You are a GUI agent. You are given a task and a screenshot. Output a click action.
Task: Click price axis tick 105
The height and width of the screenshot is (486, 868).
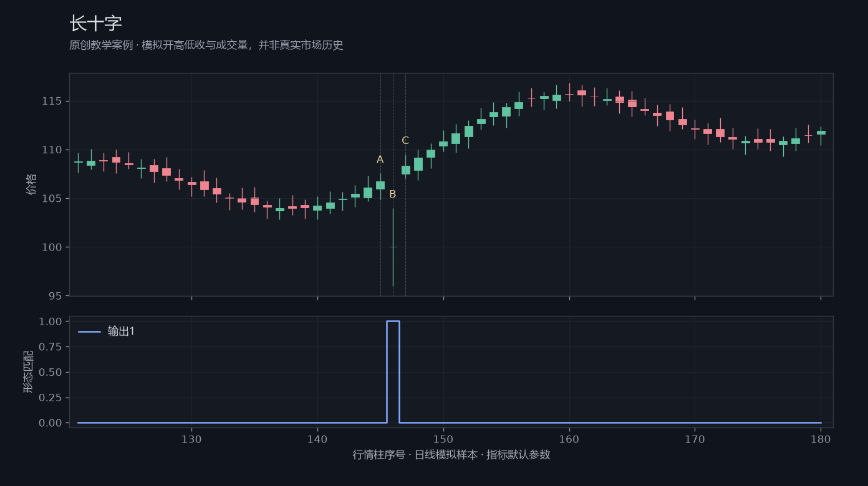point(52,198)
